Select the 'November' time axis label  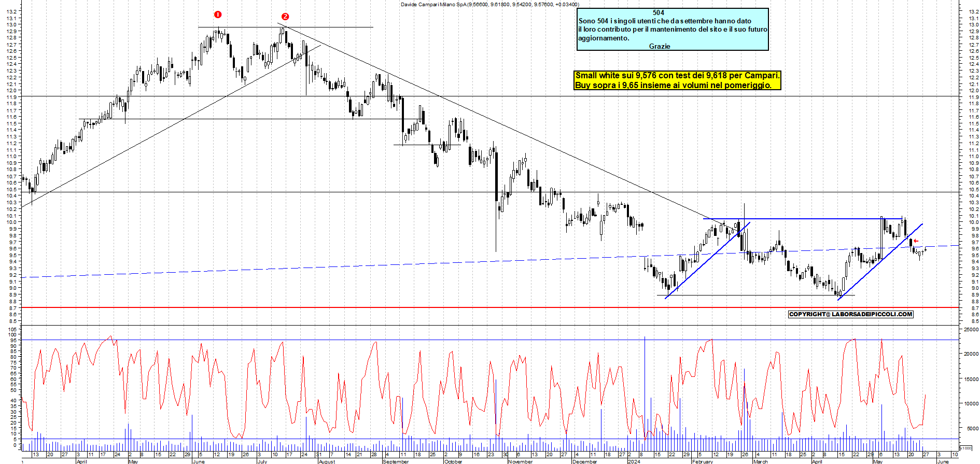click(x=520, y=461)
